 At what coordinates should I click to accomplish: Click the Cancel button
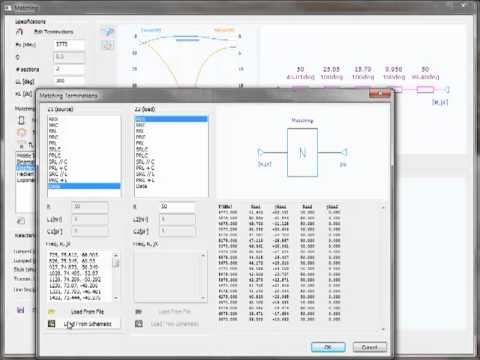point(370,347)
